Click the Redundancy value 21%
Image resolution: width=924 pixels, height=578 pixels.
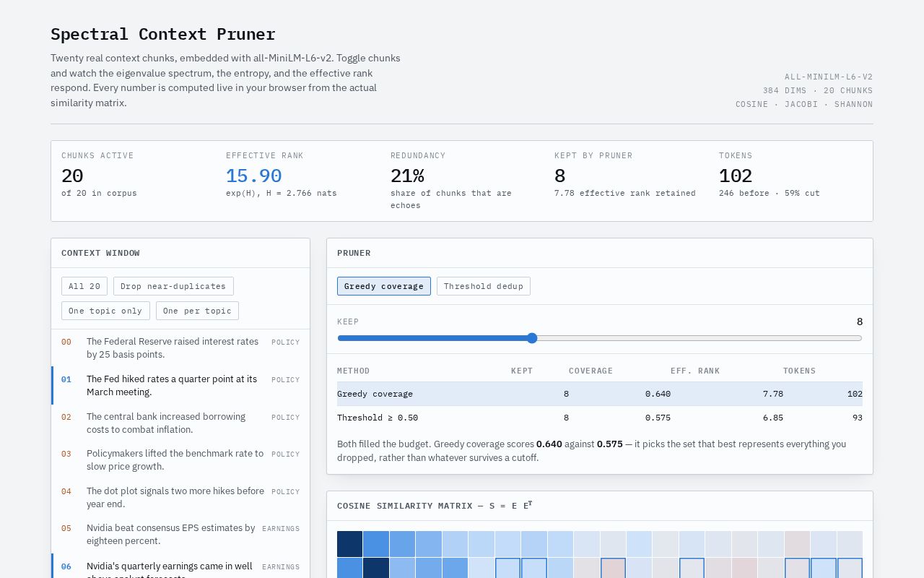[x=407, y=176]
